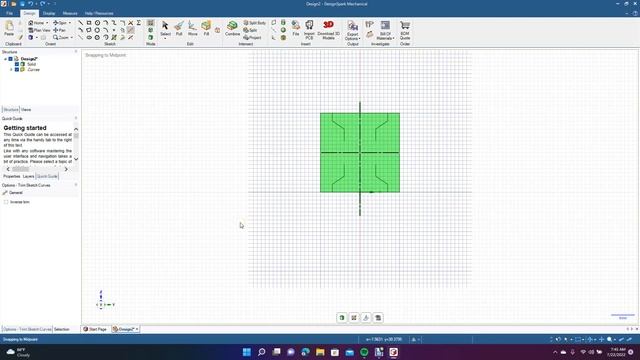Viewport: 640px width, 360px height.
Task: Activate the Pull tool
Action: (x=179, y=29)
